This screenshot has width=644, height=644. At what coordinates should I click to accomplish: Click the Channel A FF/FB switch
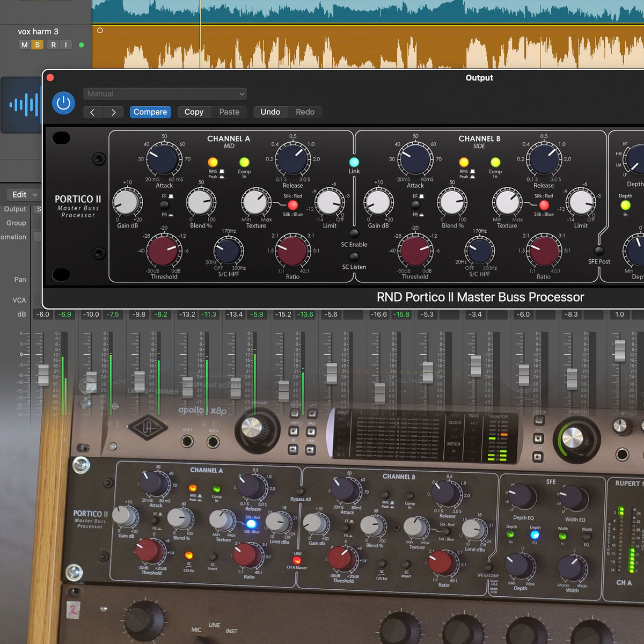pyautogui.click(x=164, y=205)
